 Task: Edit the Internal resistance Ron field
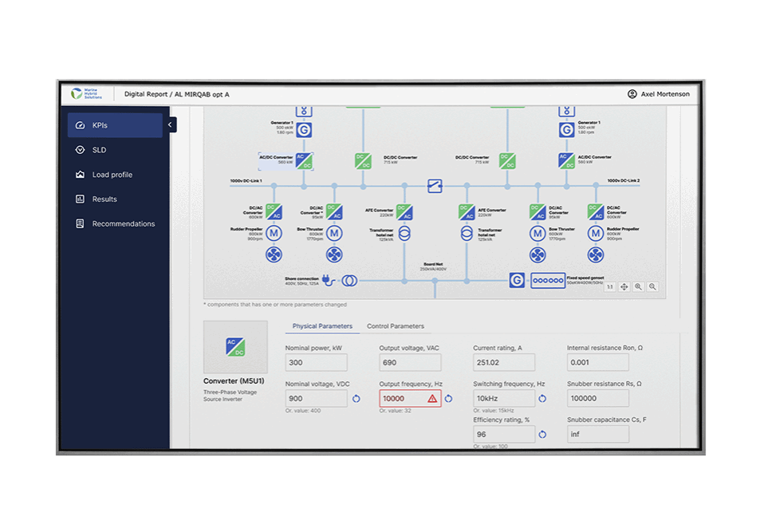[x=598, y=362]
